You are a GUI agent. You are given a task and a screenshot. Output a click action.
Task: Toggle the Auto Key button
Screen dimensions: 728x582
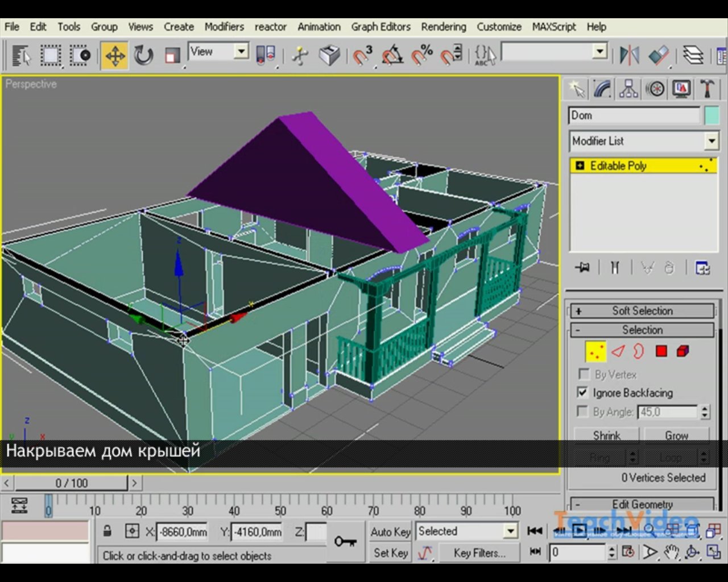point(390,532)
